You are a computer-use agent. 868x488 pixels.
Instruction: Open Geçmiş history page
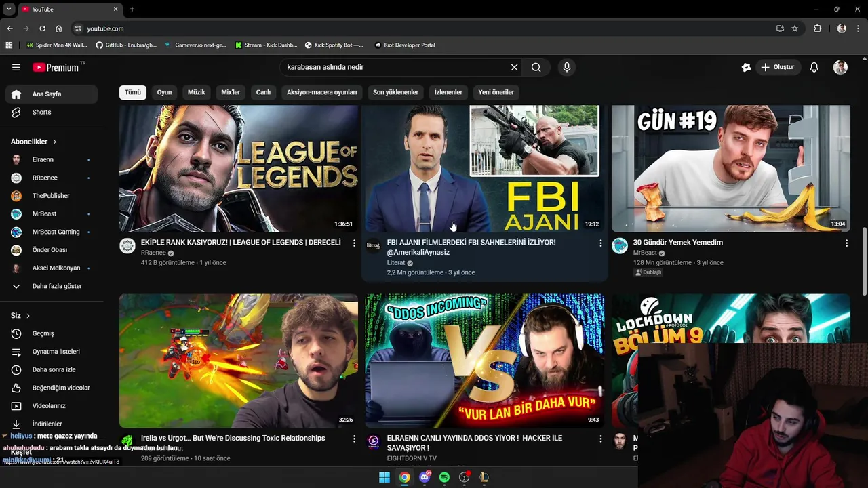(x=52, y=333)
